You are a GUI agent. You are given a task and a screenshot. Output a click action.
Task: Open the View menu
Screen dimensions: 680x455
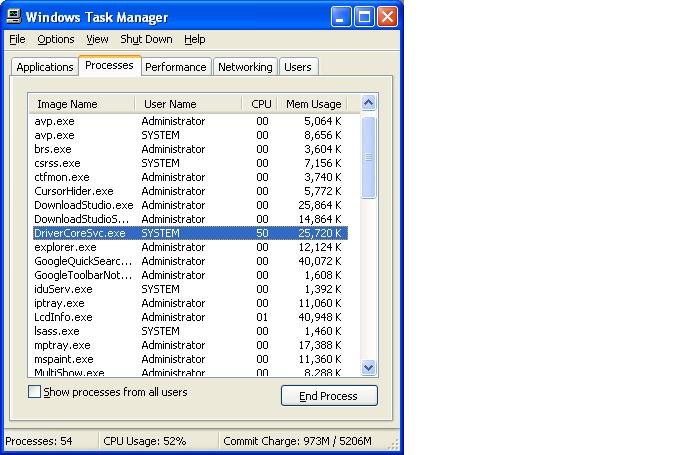point(97,39)
